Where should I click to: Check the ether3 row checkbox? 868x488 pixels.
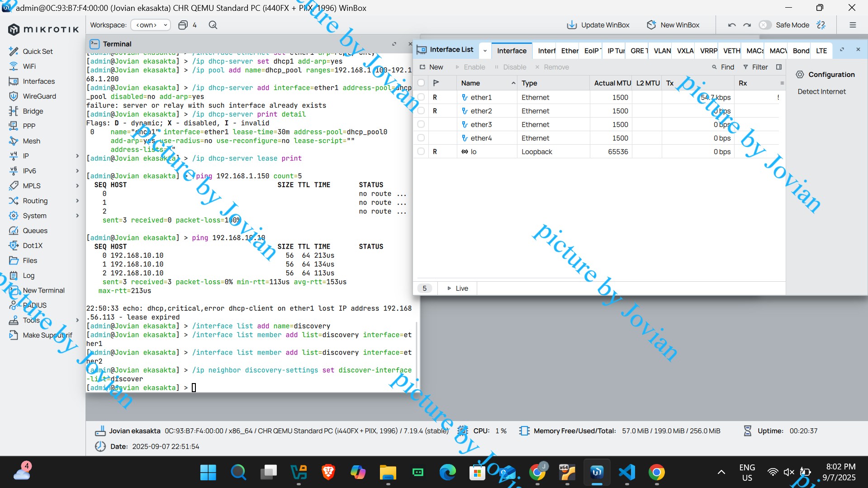(x=421, y=124)
